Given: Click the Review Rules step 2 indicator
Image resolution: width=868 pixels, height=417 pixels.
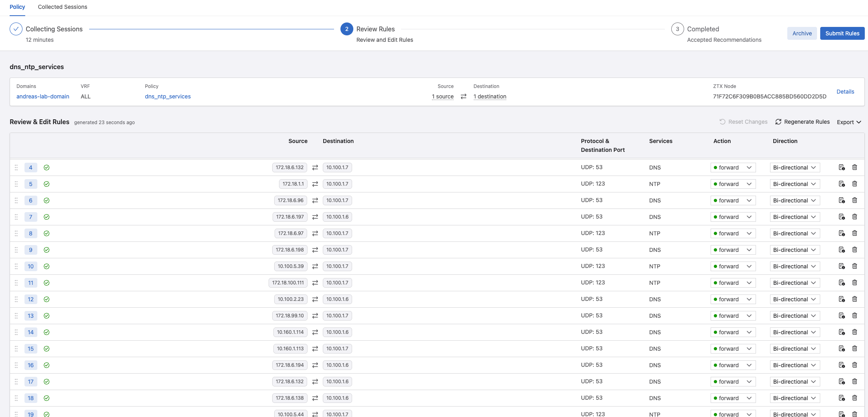Looking at the screenshot, I should pyautogui.click(x=346, y=29).
